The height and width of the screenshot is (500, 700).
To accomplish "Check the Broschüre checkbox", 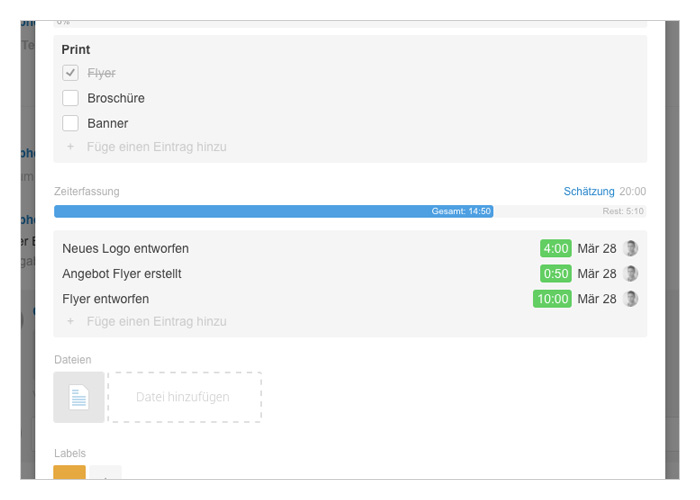I will (70, 98).
